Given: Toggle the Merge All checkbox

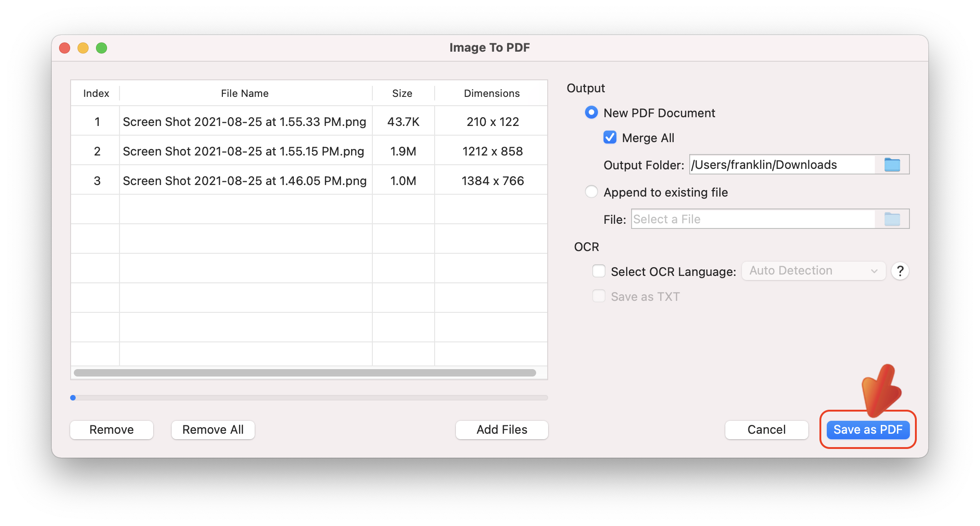Looking at the screenshot, I should (610, 137).
